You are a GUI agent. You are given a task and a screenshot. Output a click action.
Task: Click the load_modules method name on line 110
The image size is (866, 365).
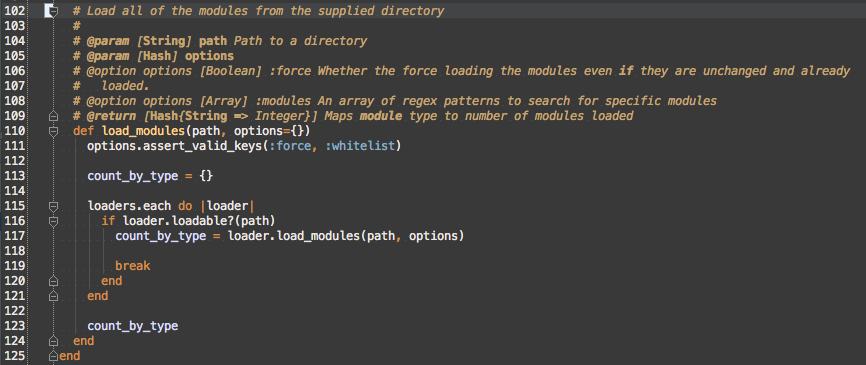tap(144, 131)
